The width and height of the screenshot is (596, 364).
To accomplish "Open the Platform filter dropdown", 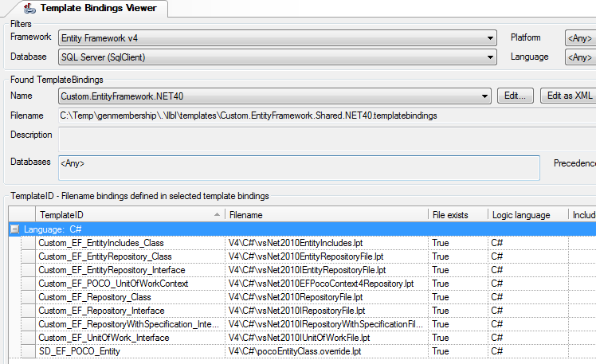I will (579, 38).
